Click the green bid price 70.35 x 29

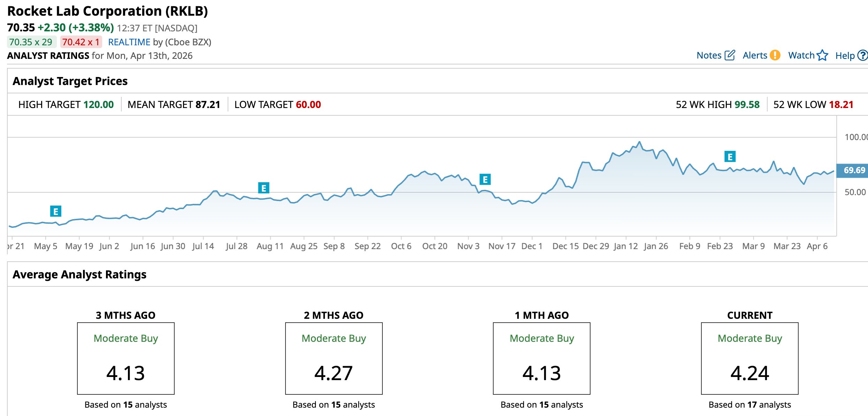coord(31,42)
